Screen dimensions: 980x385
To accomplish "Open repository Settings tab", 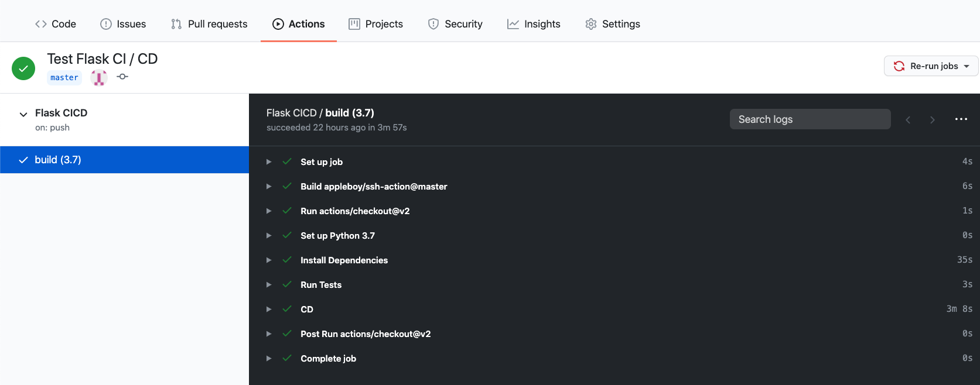I will pyautogui.click(x=613, y=24).
